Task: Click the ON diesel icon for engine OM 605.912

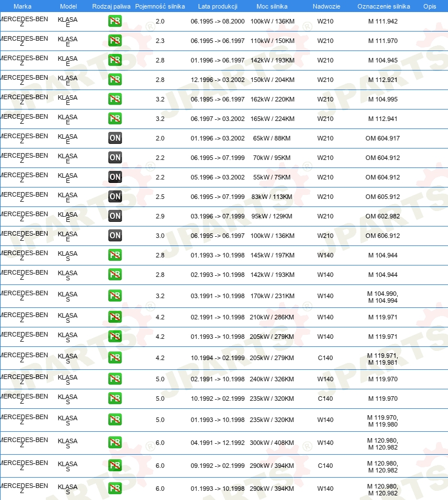Action: coord(115,197)
